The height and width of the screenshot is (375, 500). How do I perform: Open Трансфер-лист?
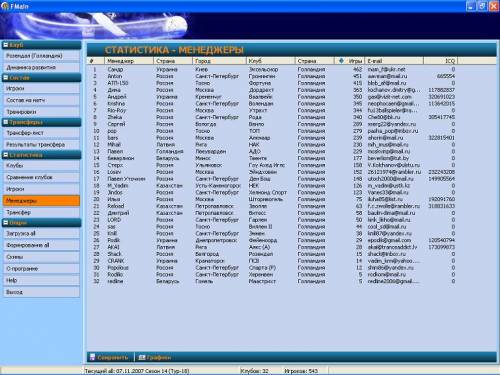coord(41,133)
